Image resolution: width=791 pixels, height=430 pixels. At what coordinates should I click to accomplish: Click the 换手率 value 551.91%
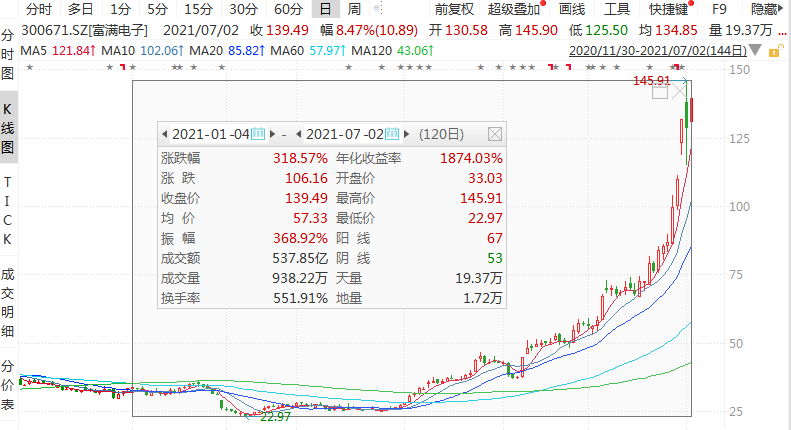[x=301, y=298]
